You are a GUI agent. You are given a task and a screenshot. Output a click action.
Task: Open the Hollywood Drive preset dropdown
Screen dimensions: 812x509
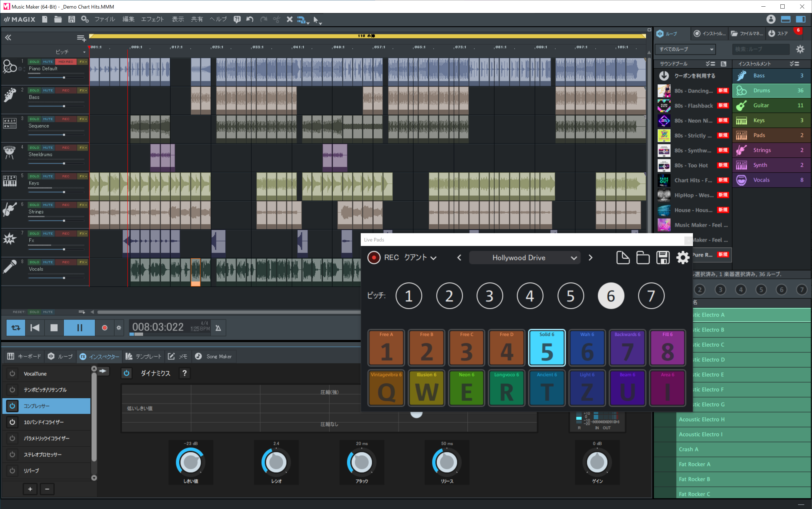point(524,258)
